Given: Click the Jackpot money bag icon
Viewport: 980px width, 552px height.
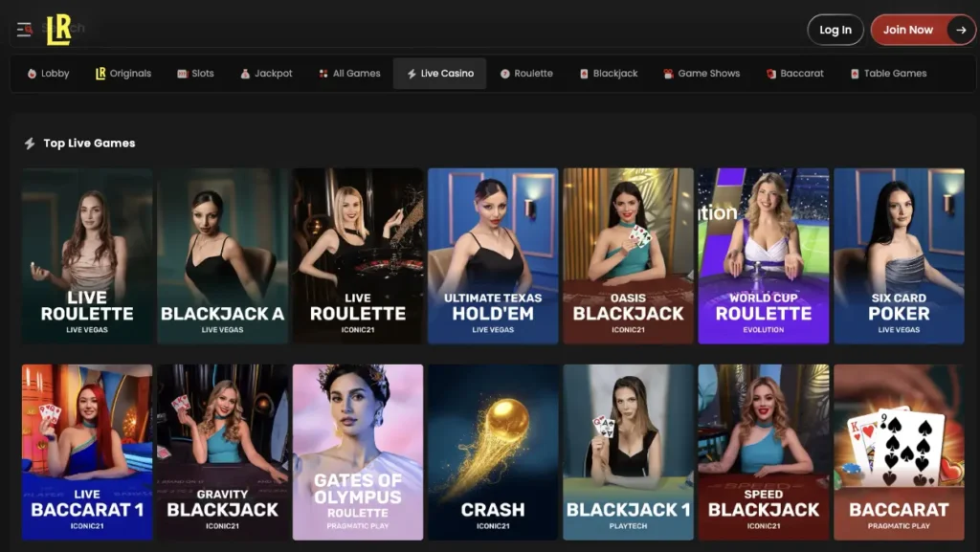Looking at the screenshot, I should [245, 74].
